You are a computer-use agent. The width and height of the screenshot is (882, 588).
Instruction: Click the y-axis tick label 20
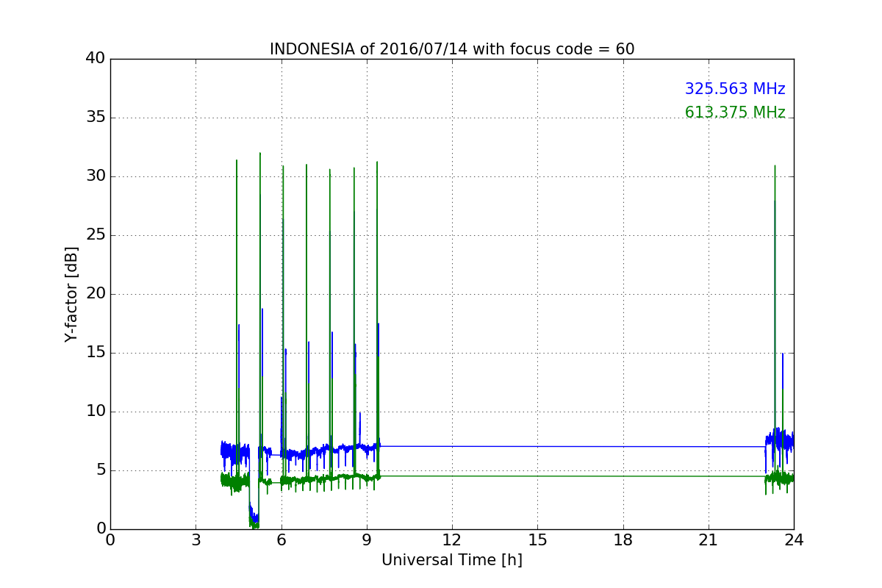click(96, 294)
